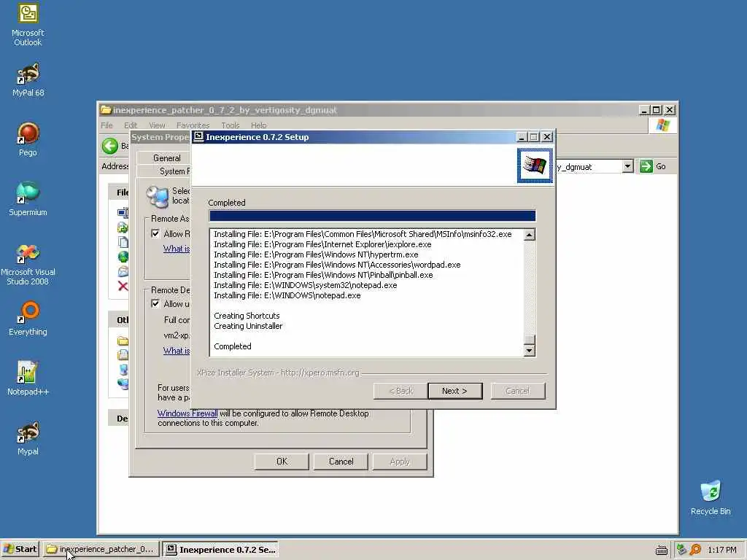Open the File menu in Explorer
This screenshot has width=747, height=560.
107,125
